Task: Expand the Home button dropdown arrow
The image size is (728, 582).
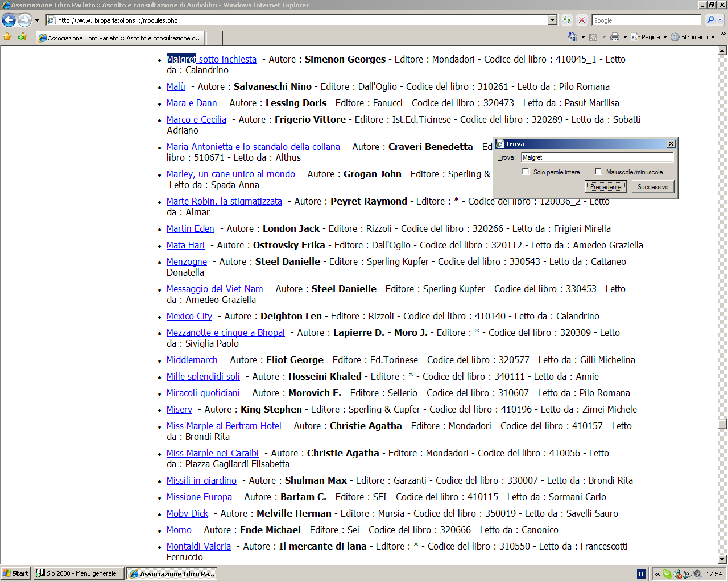Action: [583, 38]
